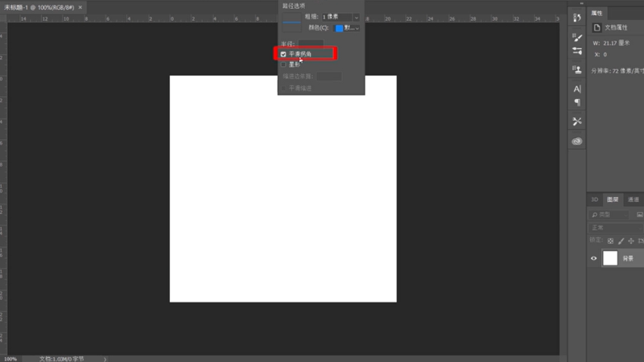Viewport: 644px width, 362px height.
Task: Open the Creative Cloud Libraries icon
Action: click(577, 142)
